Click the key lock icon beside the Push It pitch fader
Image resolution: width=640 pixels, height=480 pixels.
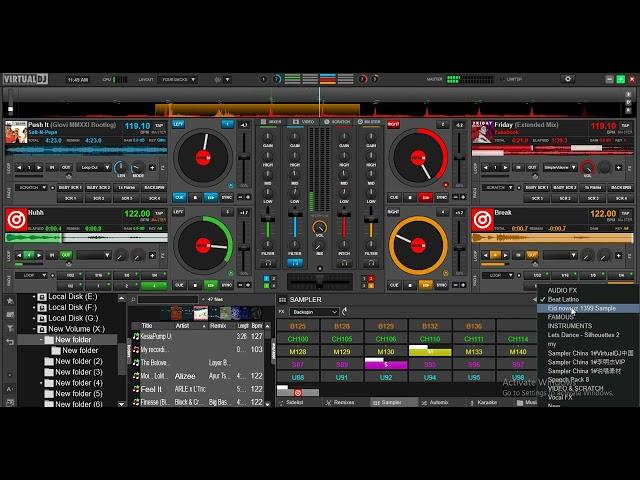(x=231, y=185)
